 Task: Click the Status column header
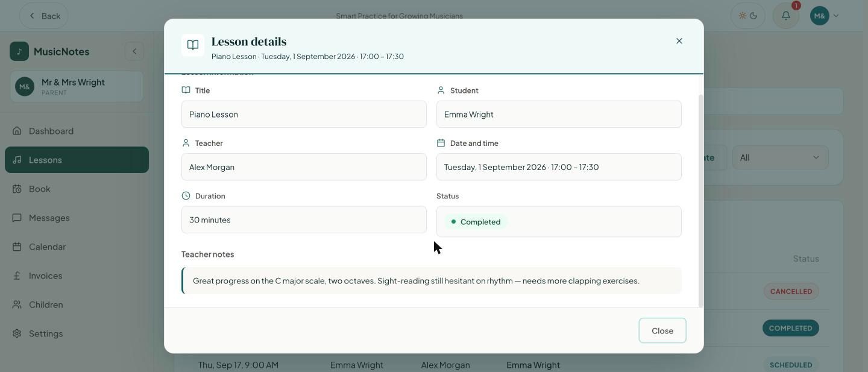point(806,259)
